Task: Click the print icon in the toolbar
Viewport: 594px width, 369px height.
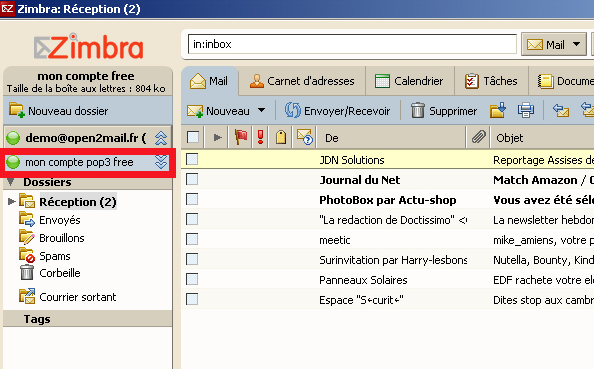Action: pos(526,110)
